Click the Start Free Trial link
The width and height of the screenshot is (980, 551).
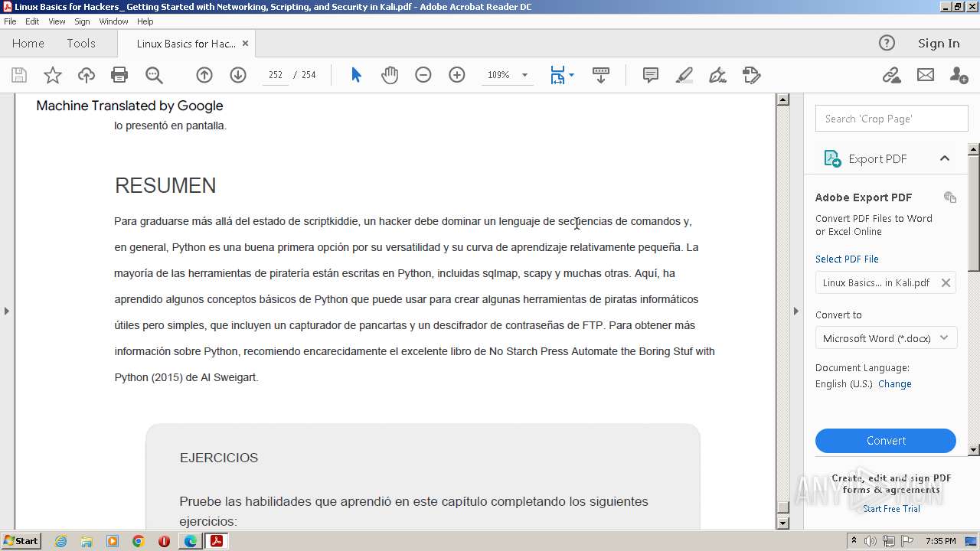click(891, 509)
